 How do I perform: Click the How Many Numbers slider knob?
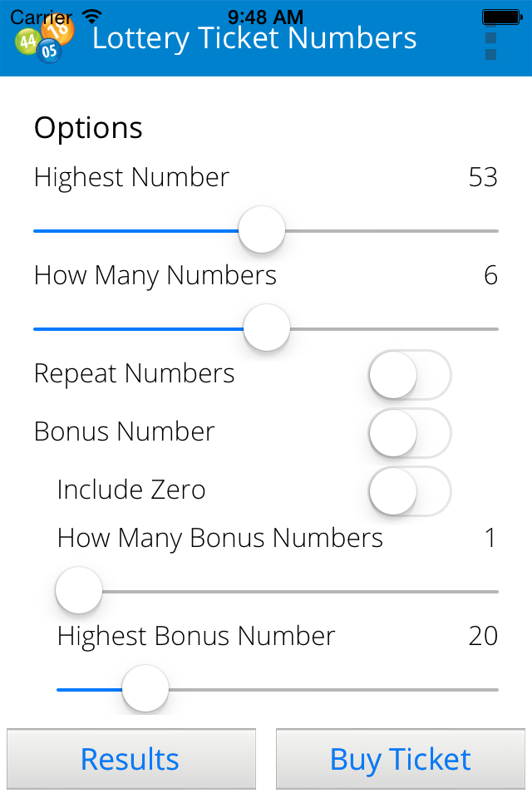point(267,328)
